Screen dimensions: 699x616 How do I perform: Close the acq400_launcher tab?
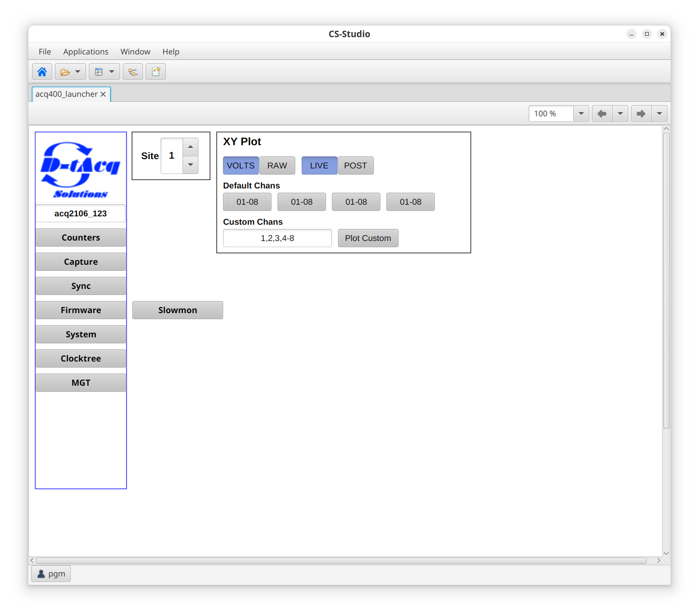[103, 94]
